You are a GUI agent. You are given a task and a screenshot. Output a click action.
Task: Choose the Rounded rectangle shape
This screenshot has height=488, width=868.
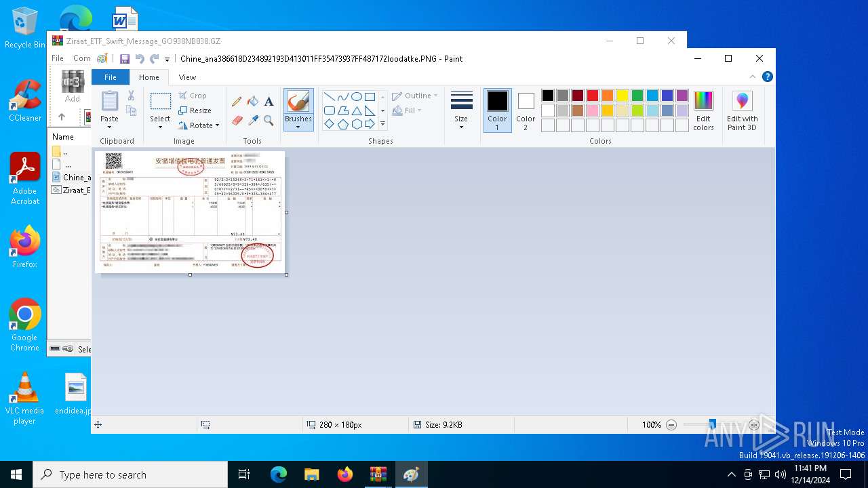click(329, 110)
